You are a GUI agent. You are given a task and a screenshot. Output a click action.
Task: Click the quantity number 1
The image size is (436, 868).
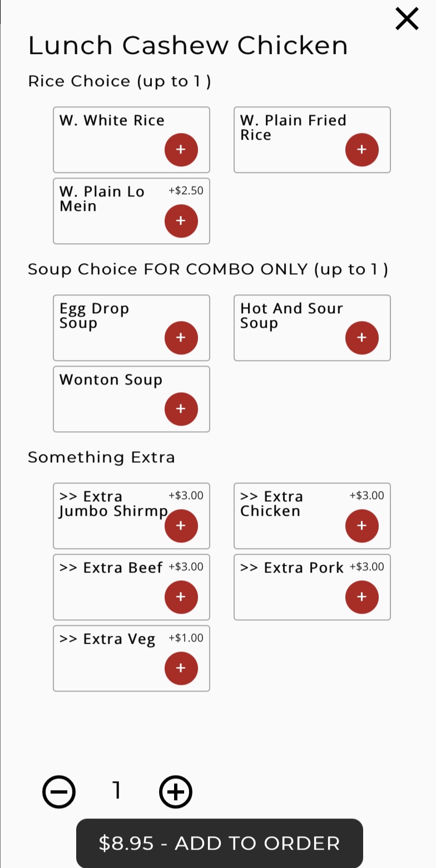pyautogui.click(x=117, y=790)
